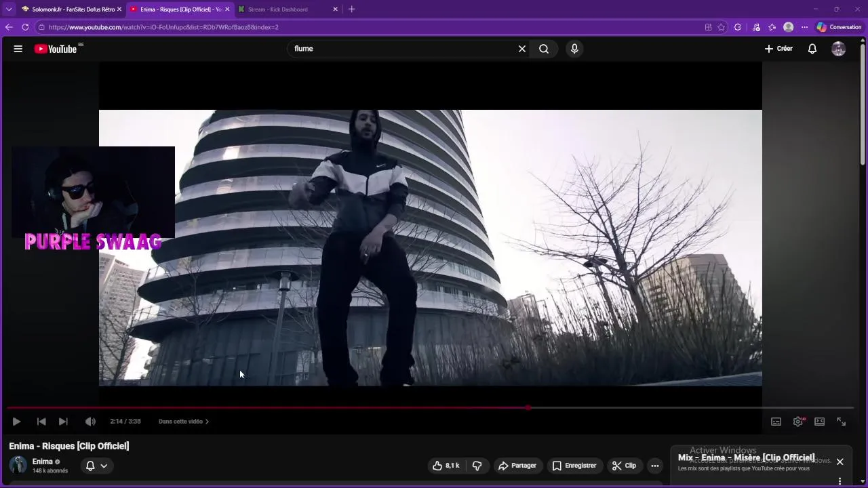View site information lock icon
Viewport: 868px width, 488px height.
[41, 27]
